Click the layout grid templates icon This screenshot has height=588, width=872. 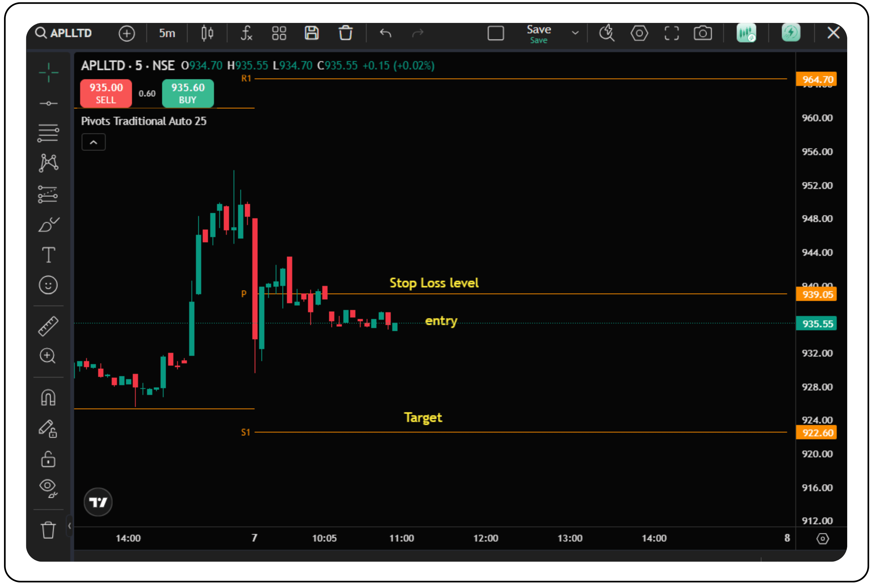(279, 33)
